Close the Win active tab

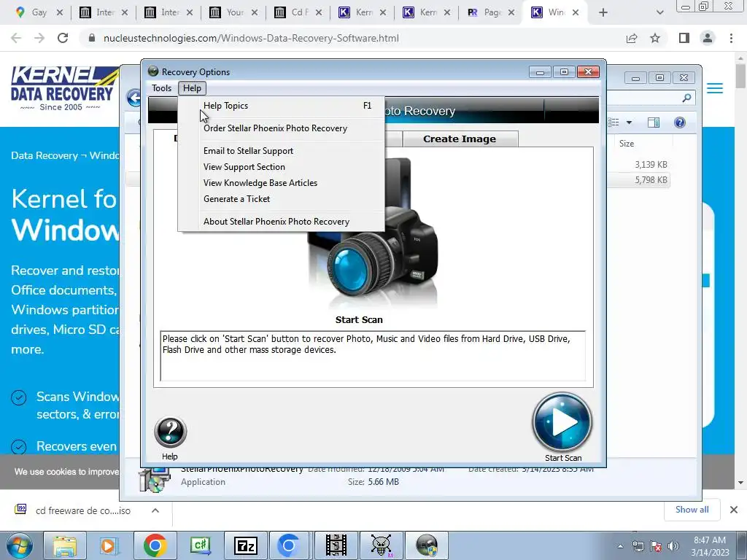[576, 12]
